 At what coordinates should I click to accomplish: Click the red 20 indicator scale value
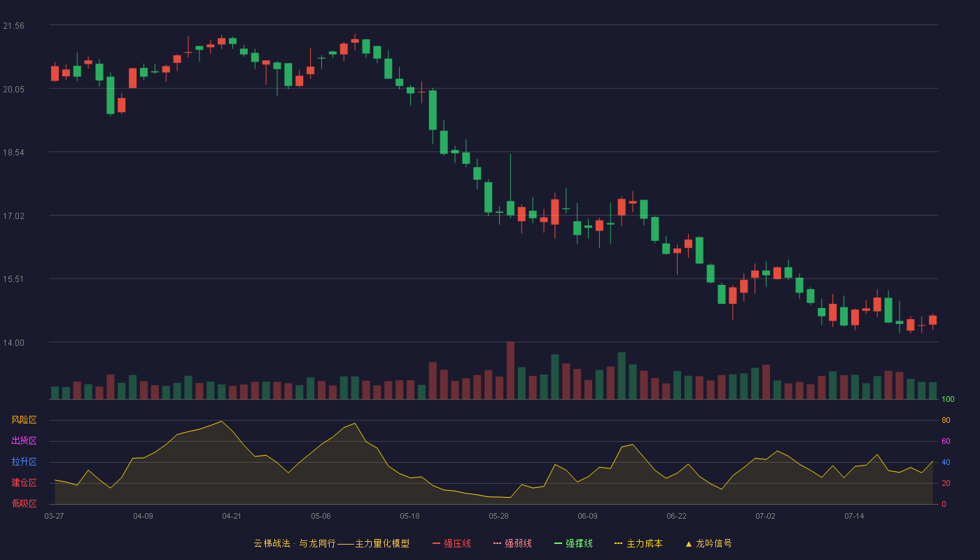(x=946, y=483)
